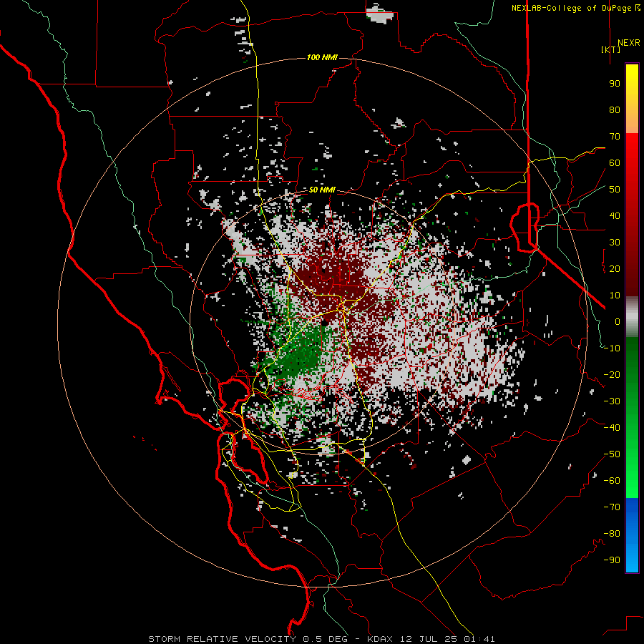This screenshot has width=644, height=644.
Task: Click the NEXR label above the color scale
Action: (x=628, y=43)
